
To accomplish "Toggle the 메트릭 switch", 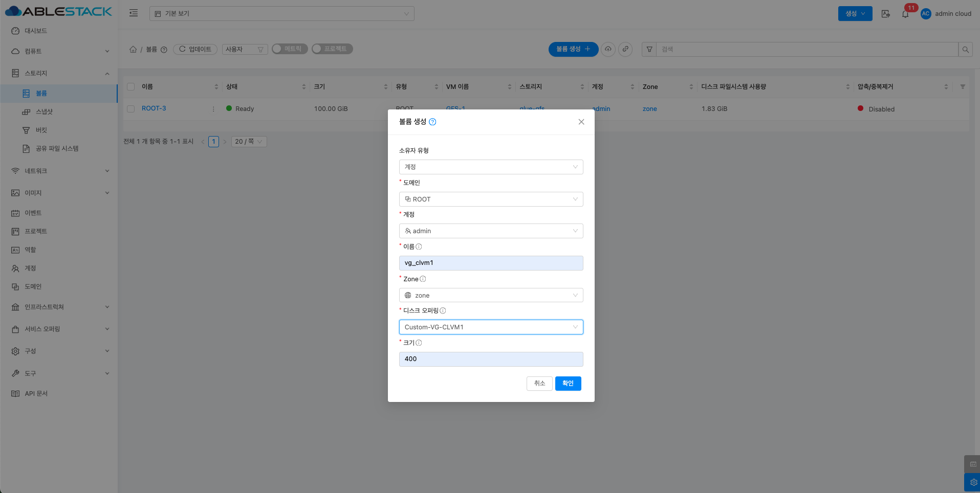I will click(290, 49).
